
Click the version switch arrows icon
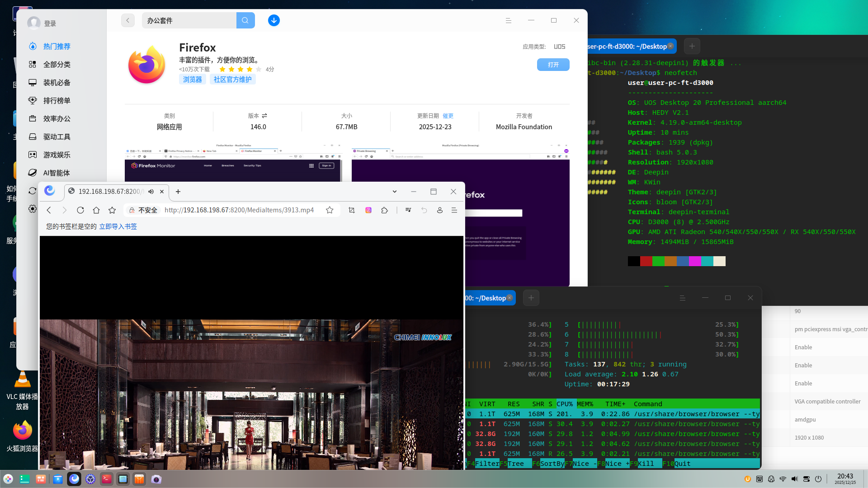[x=264, y=116]
